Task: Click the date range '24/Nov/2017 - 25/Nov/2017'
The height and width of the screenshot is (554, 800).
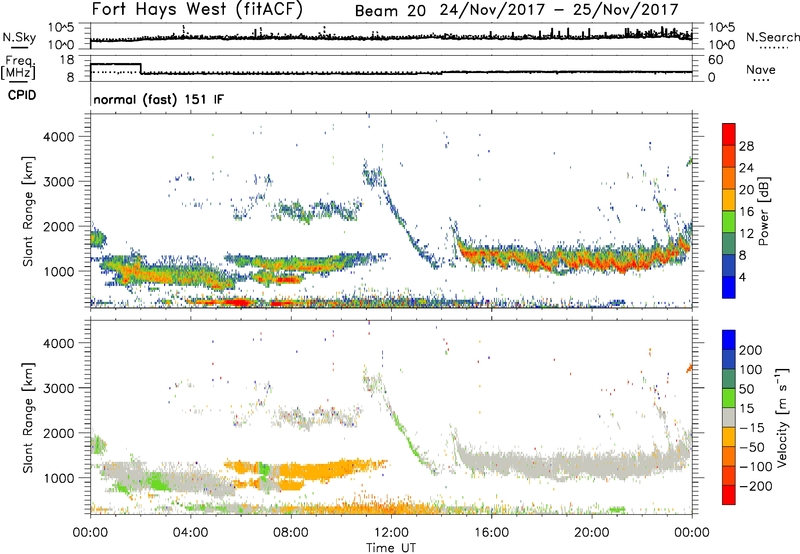Action: tap(559, 10)
